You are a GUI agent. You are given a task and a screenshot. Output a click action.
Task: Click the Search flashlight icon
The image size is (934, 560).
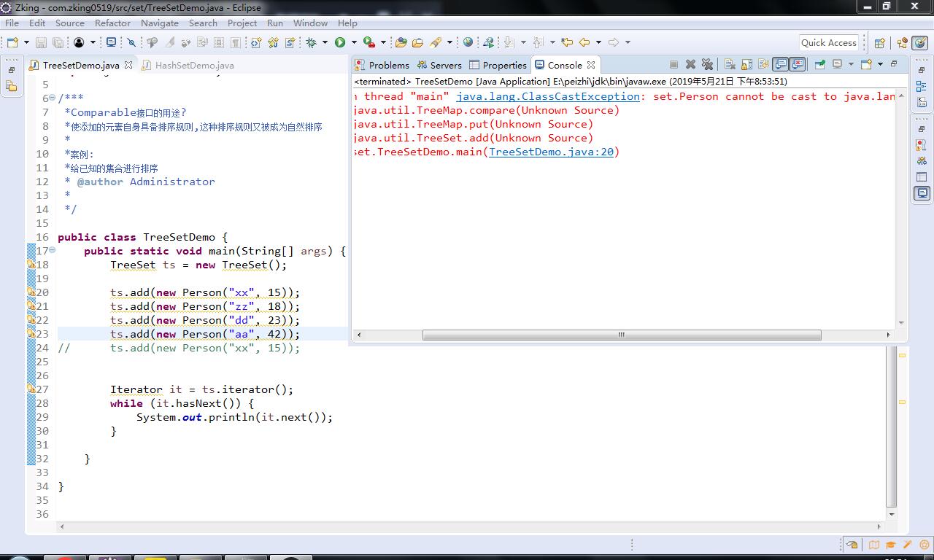(x=436, y=42)
